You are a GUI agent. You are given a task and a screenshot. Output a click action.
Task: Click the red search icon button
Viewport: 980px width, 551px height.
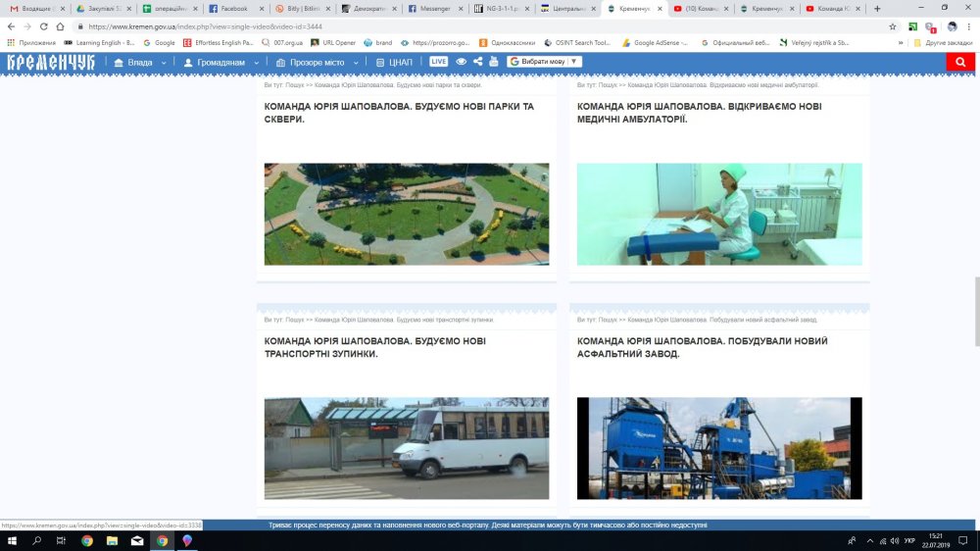coord(959,62)
